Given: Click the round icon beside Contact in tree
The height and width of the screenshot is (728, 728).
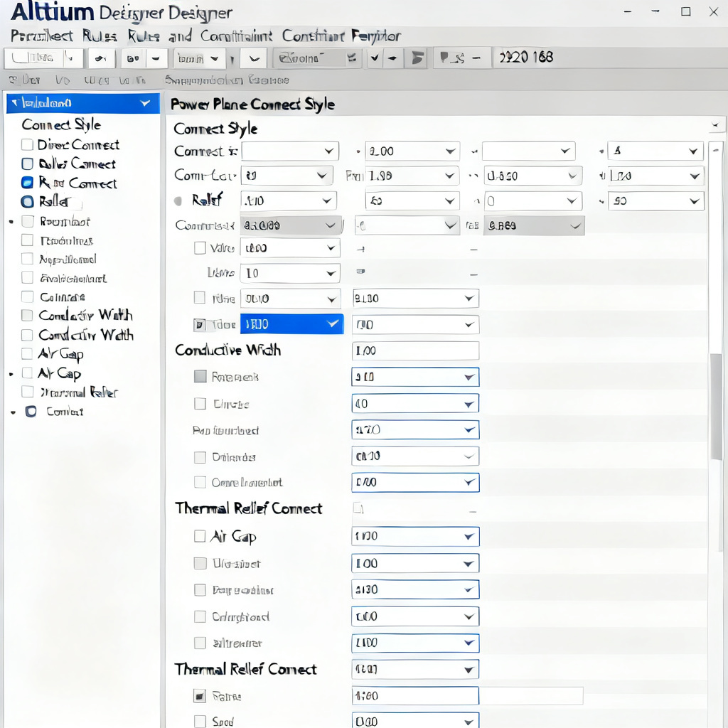Looking at the screenshot, I should pyautogui.click(x=31, y=412).
